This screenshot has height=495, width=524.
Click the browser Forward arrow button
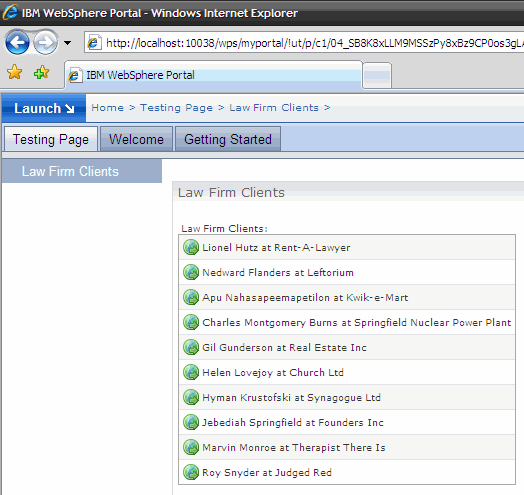pyautogui.click(x=46, y=42)
